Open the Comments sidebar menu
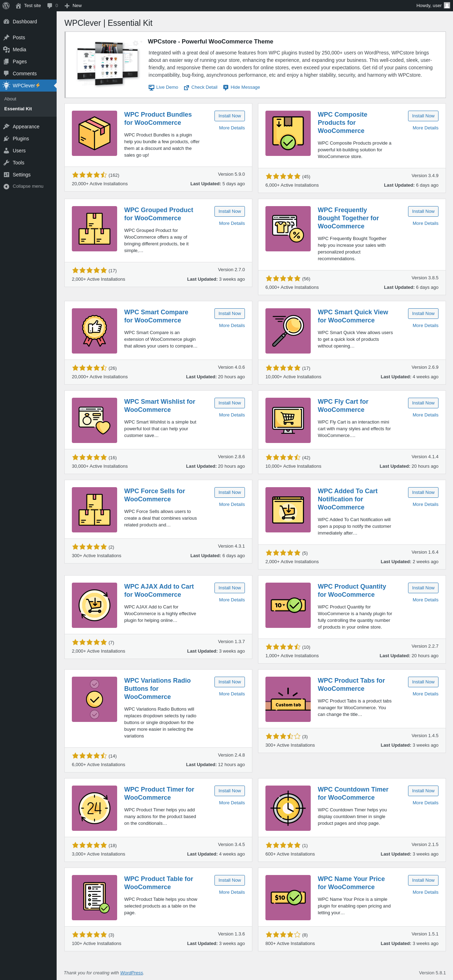453x980 pixels. [x=28, y=74]
